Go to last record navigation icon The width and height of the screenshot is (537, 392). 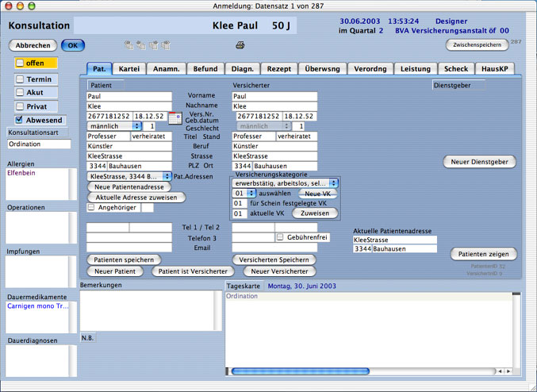point(166,45)
